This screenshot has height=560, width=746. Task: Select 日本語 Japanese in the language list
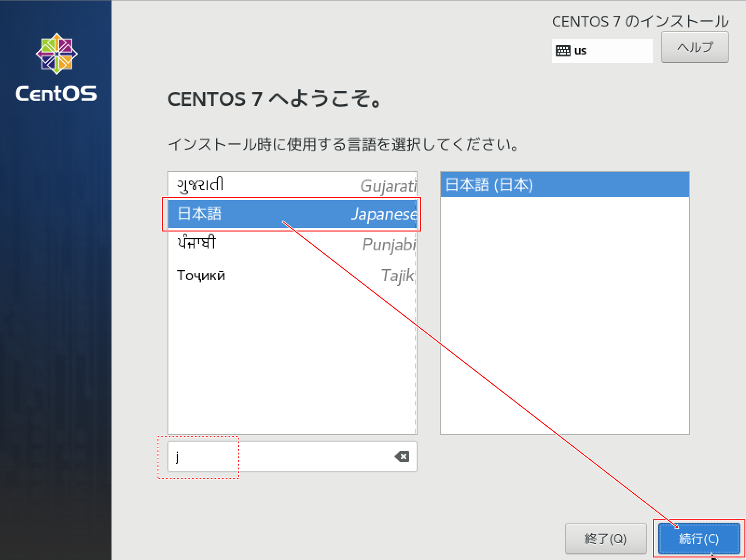pyautogui.click(x=292, y=214)
